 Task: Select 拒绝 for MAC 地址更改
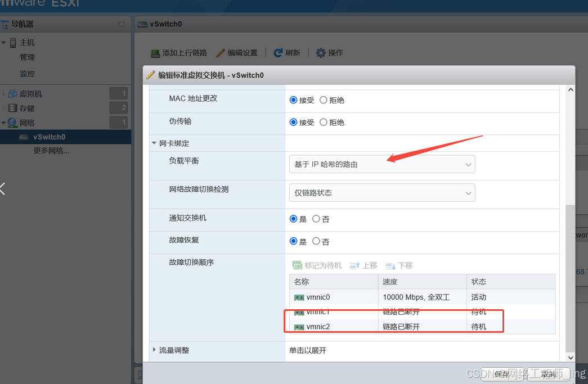[323, 100]
